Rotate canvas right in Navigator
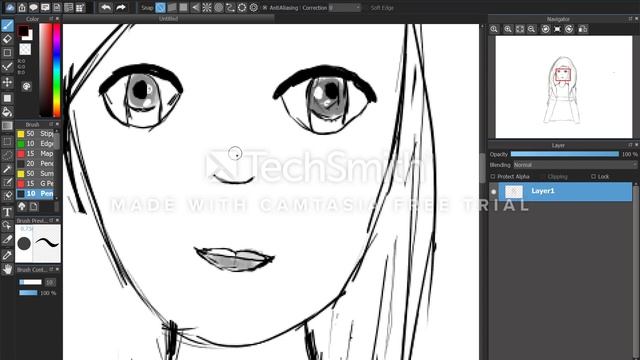 pos(569,29)
